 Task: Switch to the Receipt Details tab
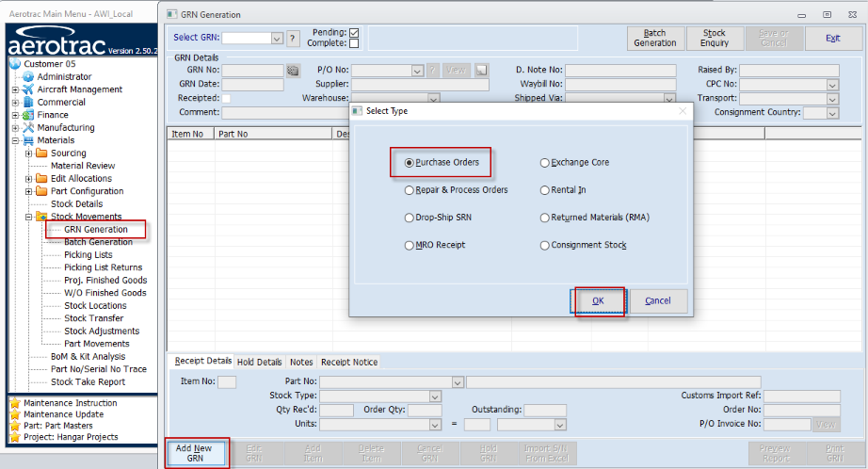[x=202, y=361]
